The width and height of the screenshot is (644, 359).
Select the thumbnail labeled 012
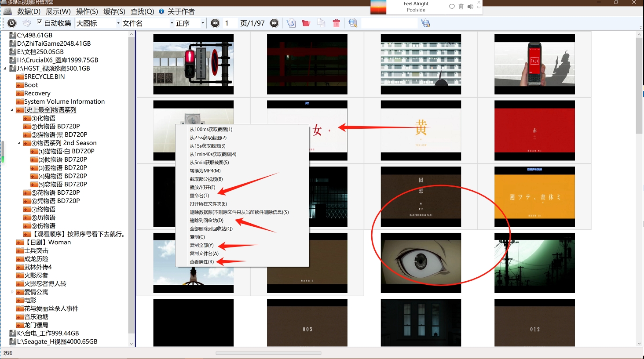(534, 323)
